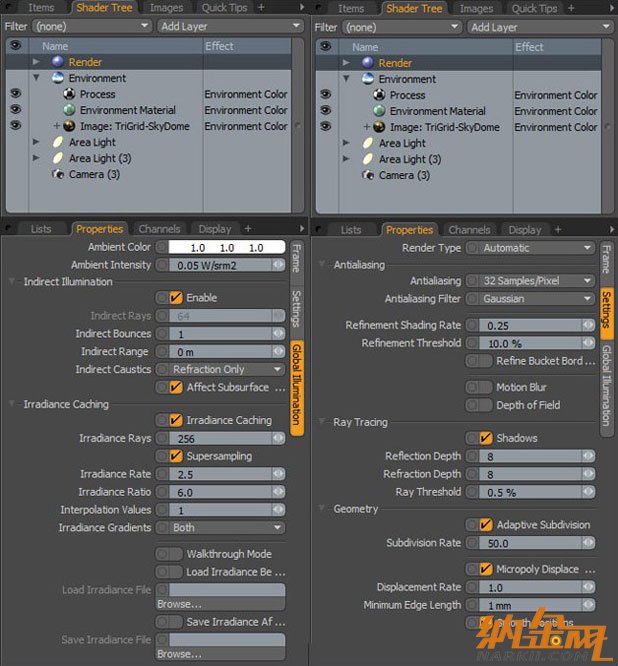The width and height of the screenshot is (618, 666).
Task: Open vertical Global Illumination tab on right panel
Action: point(606,385)
